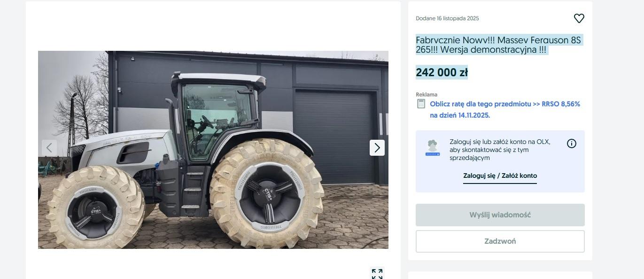644x279 pixels.
Task: Click the calculator icon beside the rate link
Action: click(x=421, y=104)
